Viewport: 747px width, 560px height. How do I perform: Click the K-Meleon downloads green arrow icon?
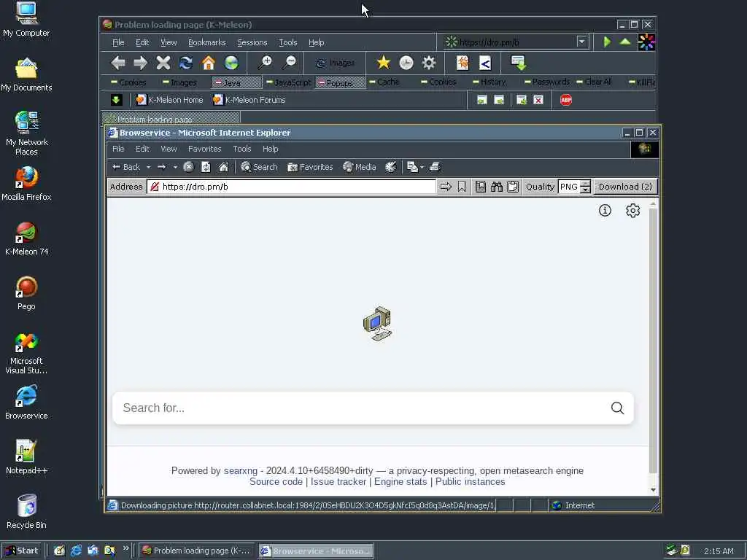pyautogui.click(x=518, y=63)
